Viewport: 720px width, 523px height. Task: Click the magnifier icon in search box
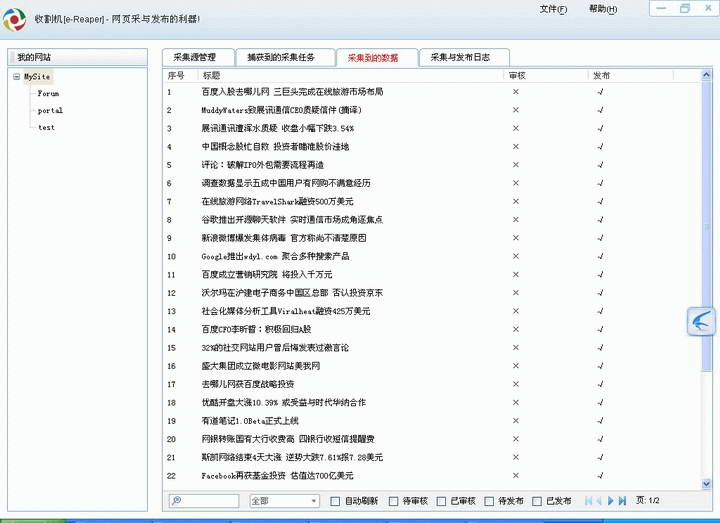tap(176, 501)
